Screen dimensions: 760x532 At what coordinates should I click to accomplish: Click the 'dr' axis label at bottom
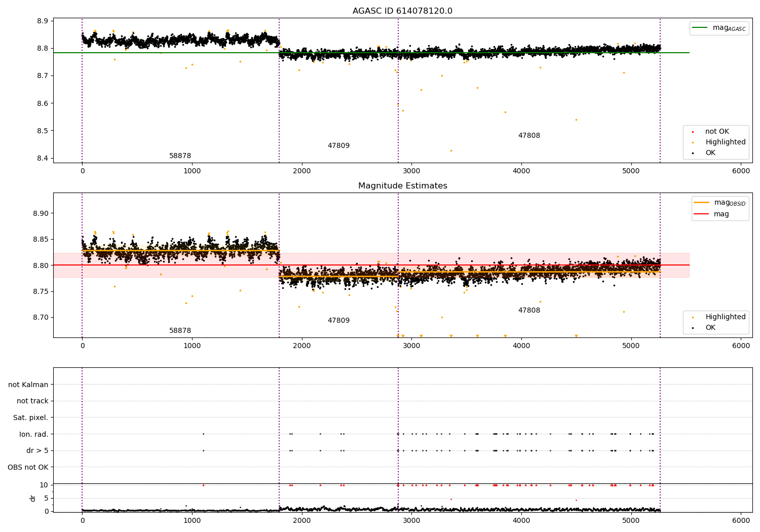(32, 498)
